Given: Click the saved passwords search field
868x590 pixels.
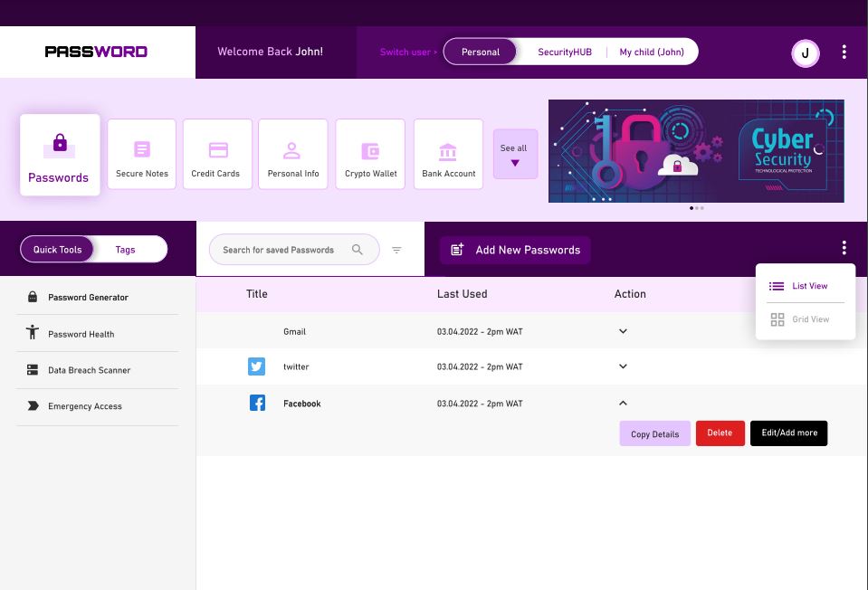Looking at the screenshot, I should coord(290,248).
